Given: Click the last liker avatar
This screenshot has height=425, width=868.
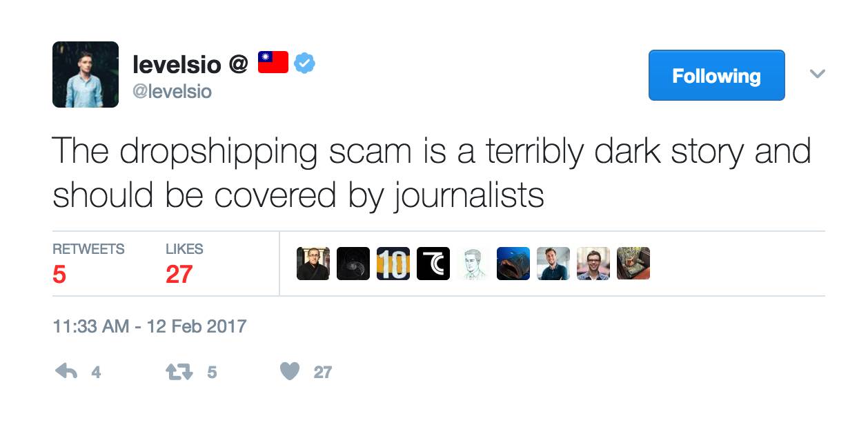Looking at the screenshot, I should [x=633, y=264].
